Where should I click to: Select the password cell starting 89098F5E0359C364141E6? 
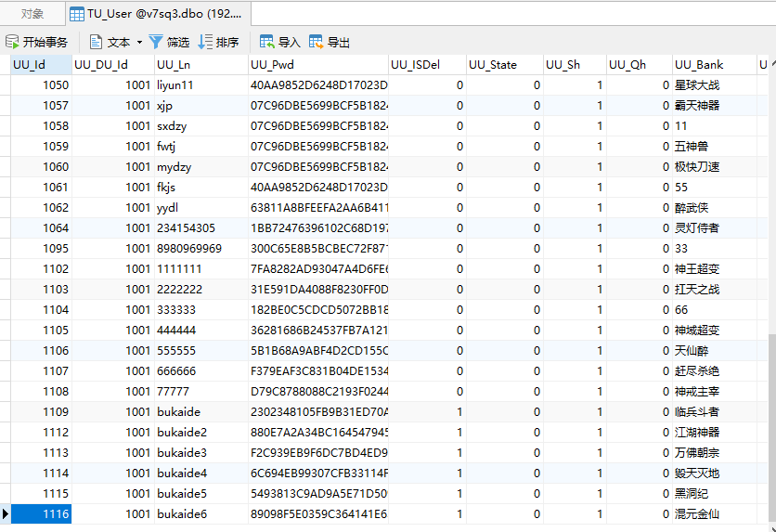(318, 513)
